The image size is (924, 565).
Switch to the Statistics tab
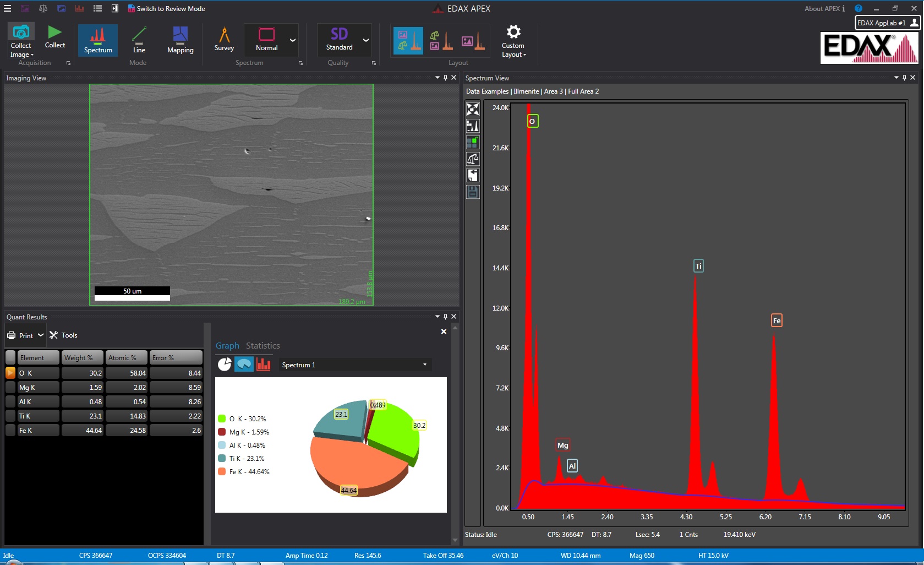[263, 346]
